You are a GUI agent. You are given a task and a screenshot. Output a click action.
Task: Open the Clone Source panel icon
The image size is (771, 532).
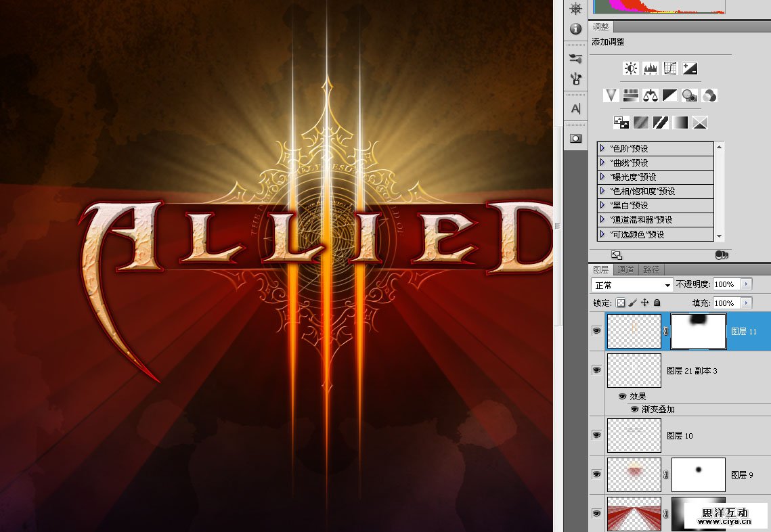[x=576, y=79]
